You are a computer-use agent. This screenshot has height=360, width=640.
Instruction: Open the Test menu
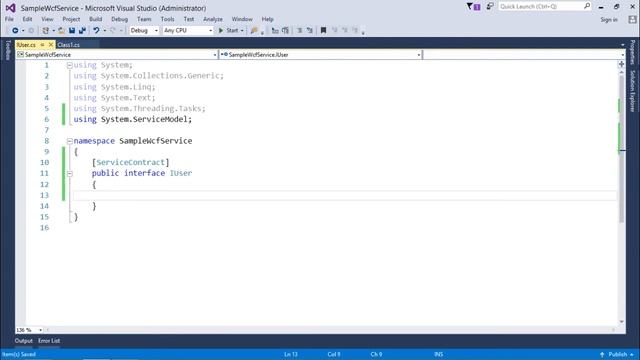tap(189, 19)
